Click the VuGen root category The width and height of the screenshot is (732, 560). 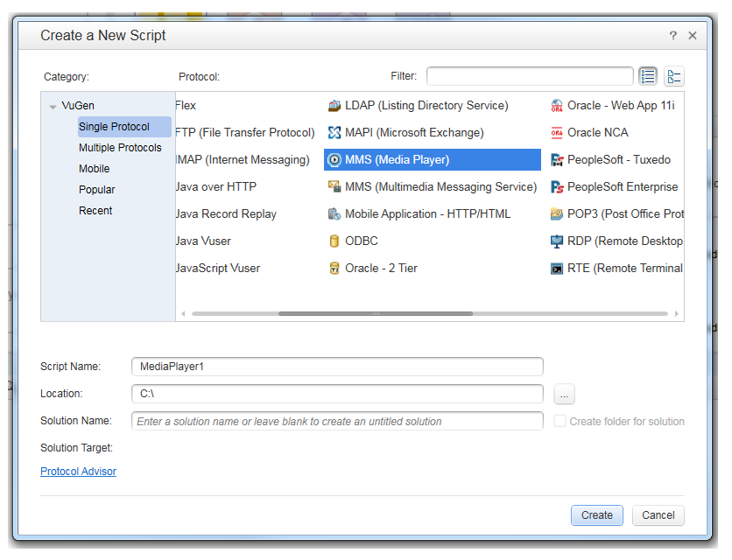78,106
